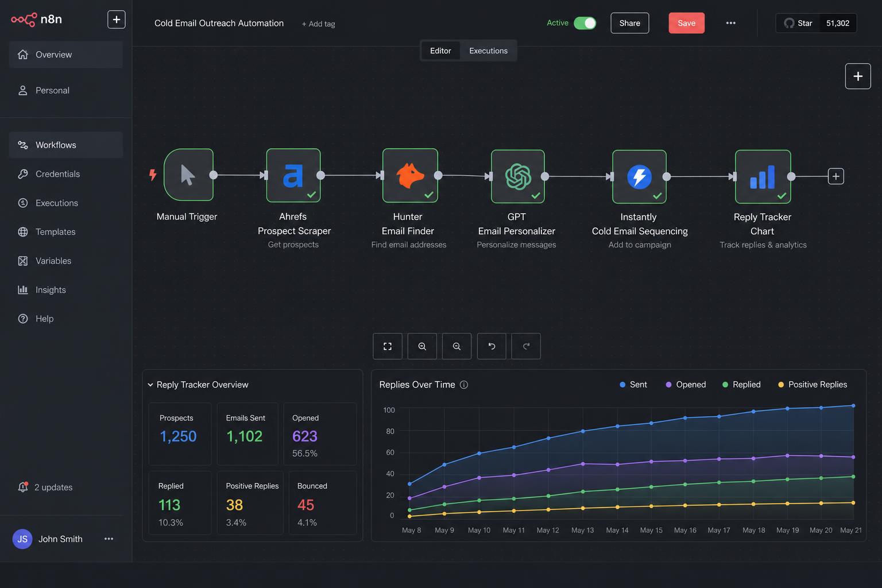Open Insights page

click(x=65, y=290)
